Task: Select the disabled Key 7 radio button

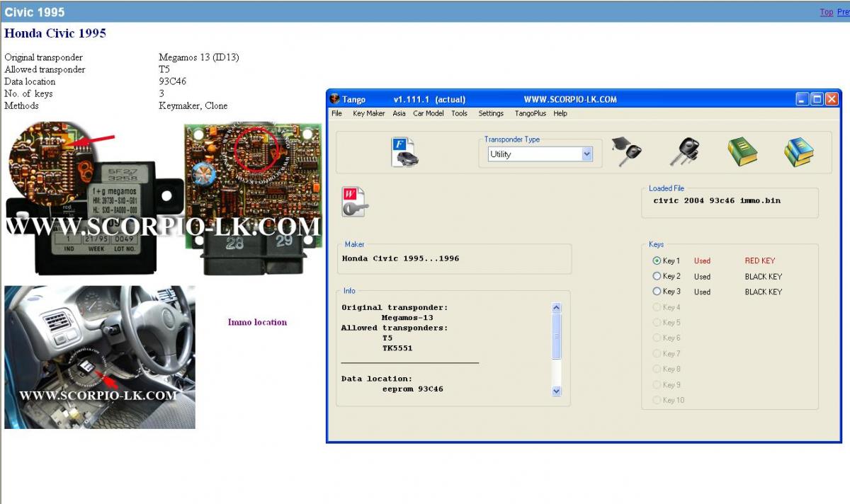Action: coord(657,353)
